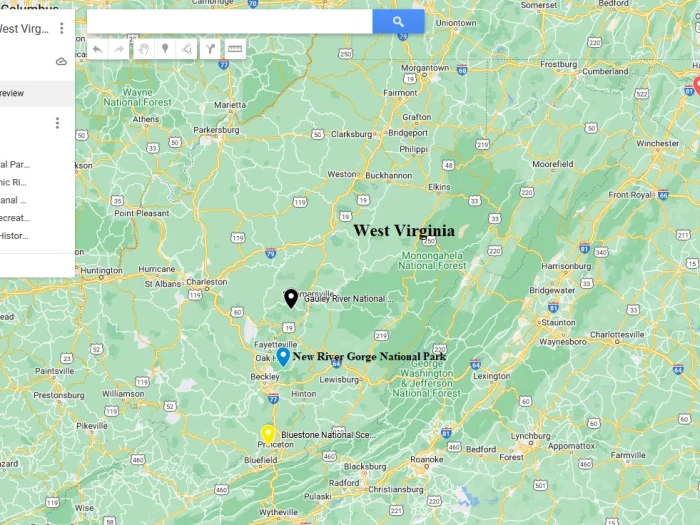Click the blue New River Gorge pin
700x525 pixels.
click(283, 358)
